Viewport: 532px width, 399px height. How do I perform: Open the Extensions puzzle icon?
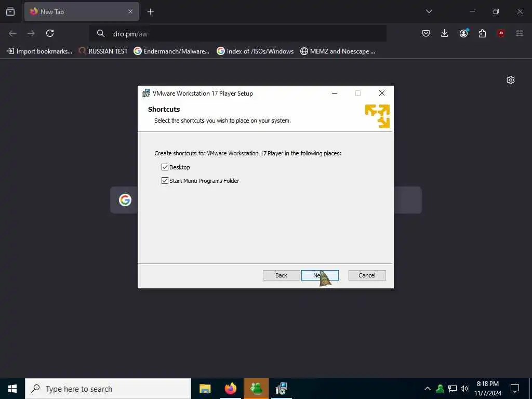click(482, 33)
